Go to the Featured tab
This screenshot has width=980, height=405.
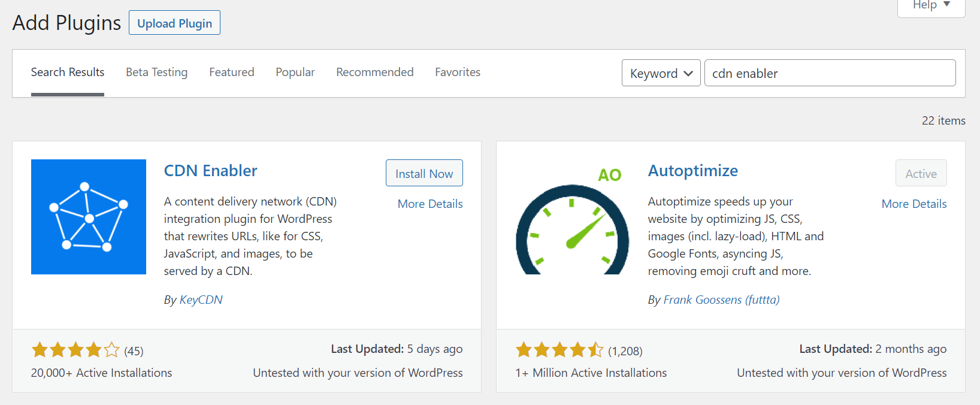tap(232, 72)
